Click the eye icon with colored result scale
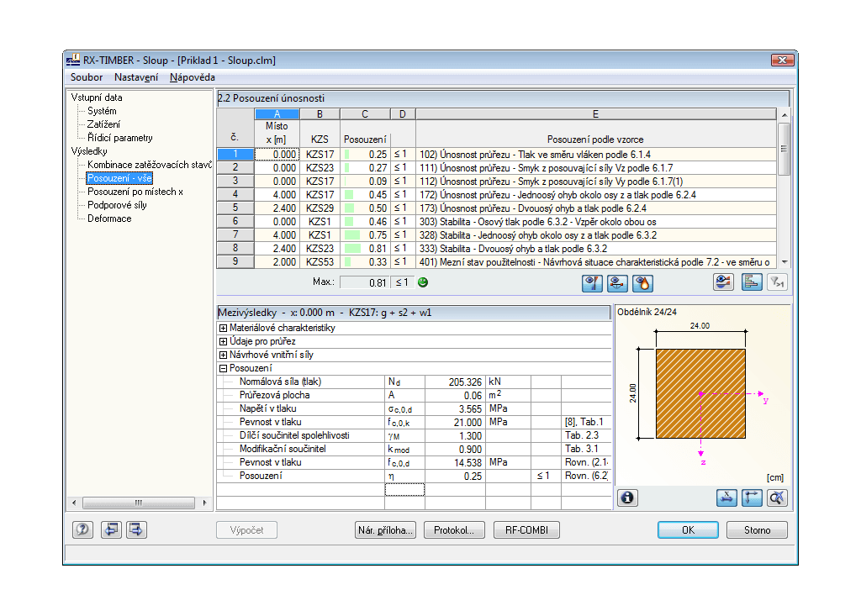 click(x=723, y=282)
